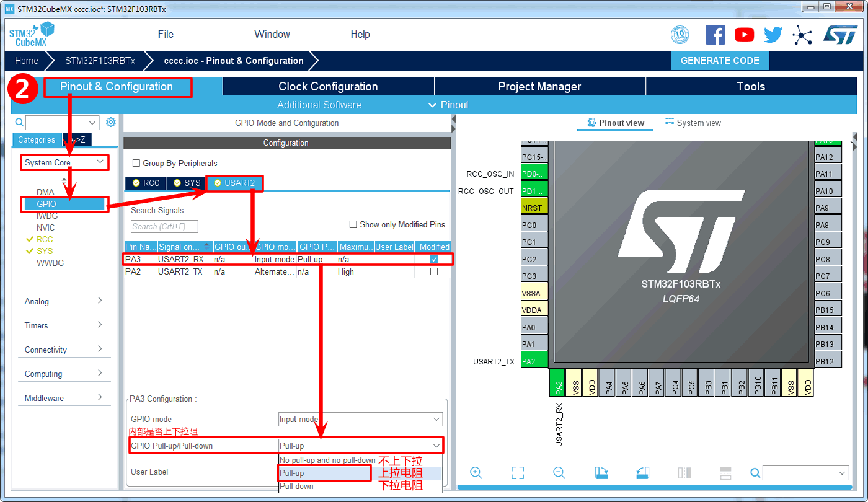Open the GPIO mode dropdown
The height and width of the screenshot is (502, 868).
(x=360, y=420)
